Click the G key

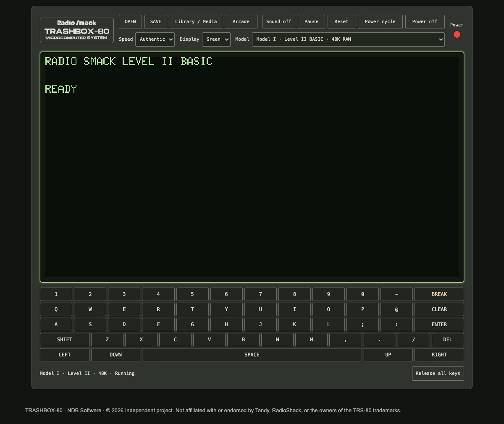(x=192, y=325)
